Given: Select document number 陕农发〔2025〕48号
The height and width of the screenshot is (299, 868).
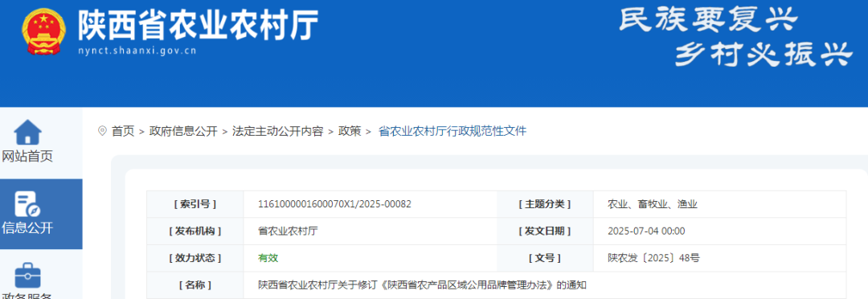Looking at the screenshot, I should pyautogui.click(x=653, y=257).
